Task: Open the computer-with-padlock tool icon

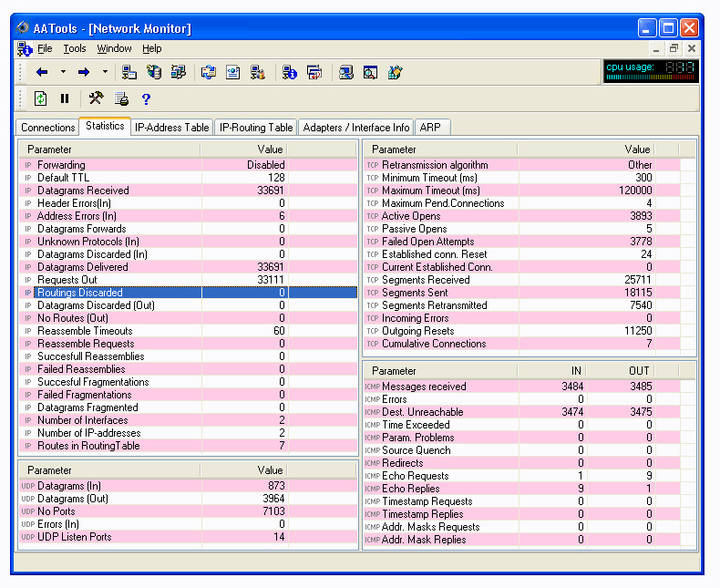Action: tap(258, 72)
